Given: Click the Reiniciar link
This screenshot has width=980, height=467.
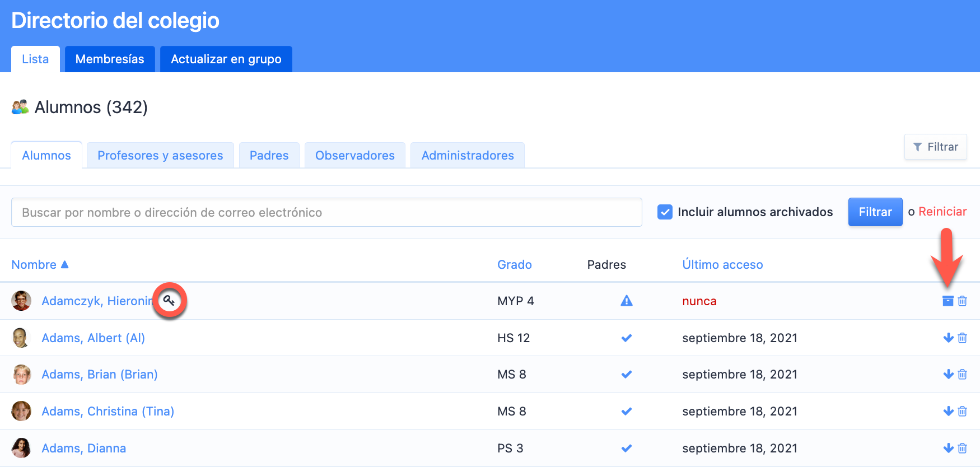Looking at the screenshot, I should 942,212.
